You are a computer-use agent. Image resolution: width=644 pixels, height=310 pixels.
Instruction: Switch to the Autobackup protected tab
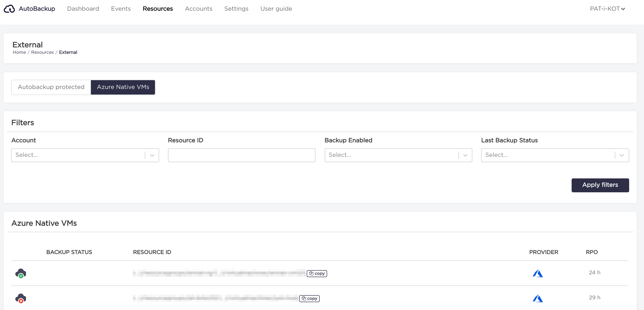[x=51, y=87]
